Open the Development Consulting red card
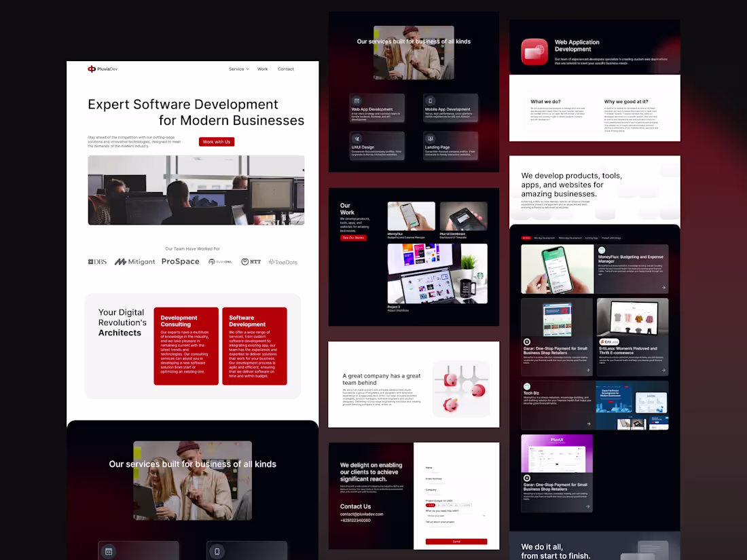Screen dimensions: 747x560 coord(186,346)
